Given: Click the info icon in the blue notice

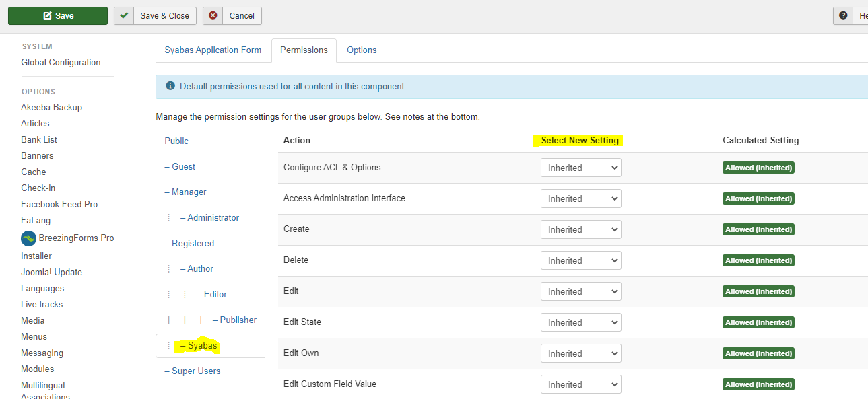Looking at the screenshot, I should 170,86.
